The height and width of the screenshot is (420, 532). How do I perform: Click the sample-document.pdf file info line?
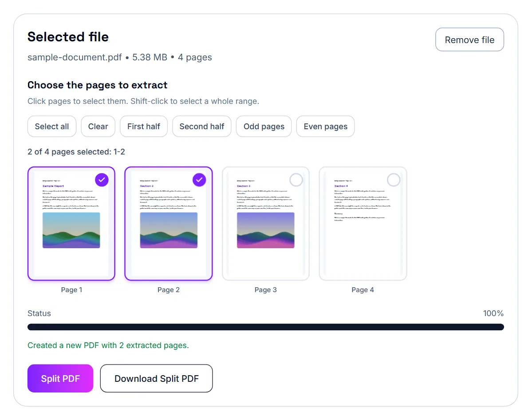click(x=120, y=57)
